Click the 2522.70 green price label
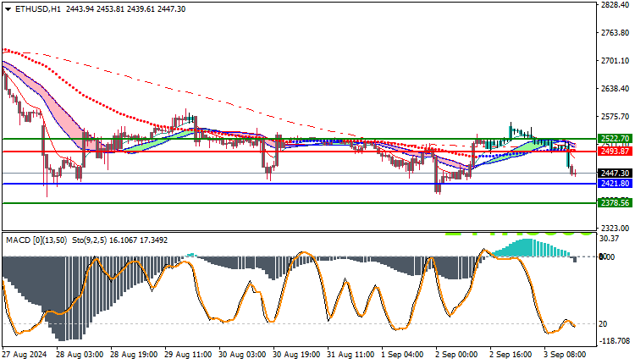635x364 pixels. pos(615,139)
